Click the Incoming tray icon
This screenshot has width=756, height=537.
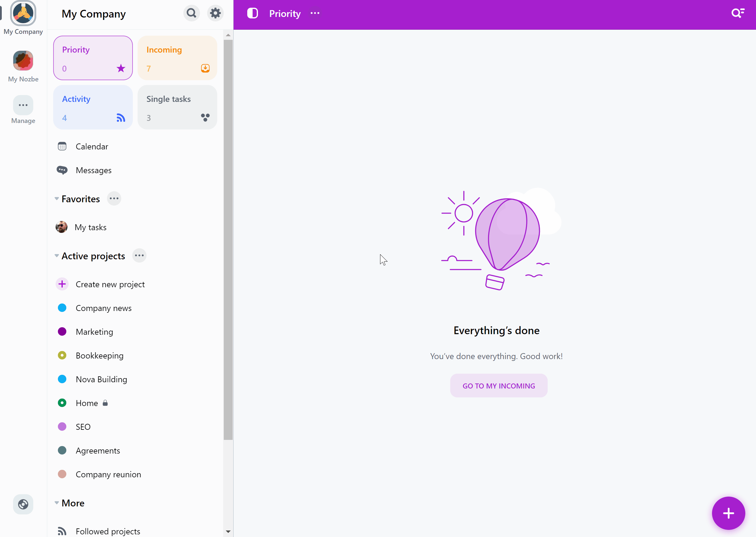[205, 68]
